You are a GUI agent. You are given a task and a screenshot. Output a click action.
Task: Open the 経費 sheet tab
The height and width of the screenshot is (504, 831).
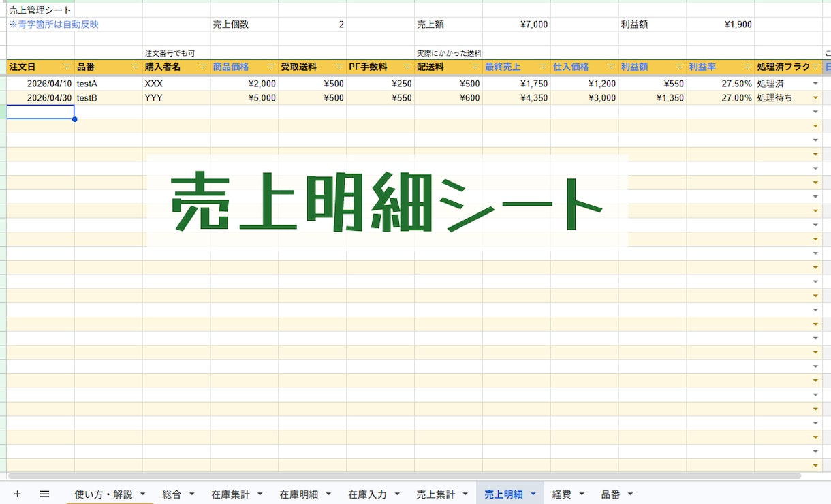click(561, 494)
